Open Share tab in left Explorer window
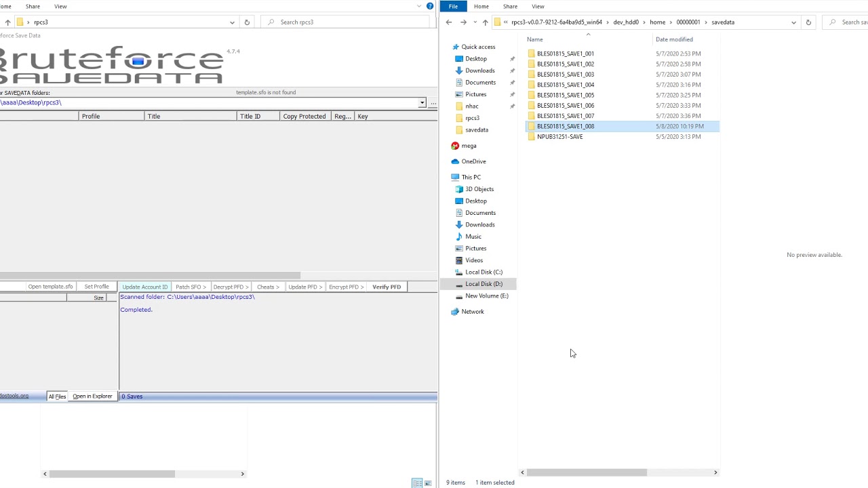The image size is (868, 488). pos(33,6)
